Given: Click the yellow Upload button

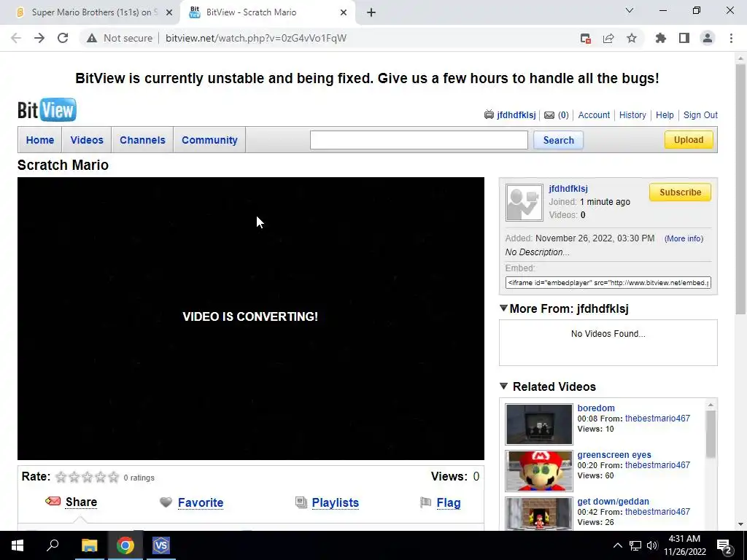Looking at the screenshot, I should 689,139.
